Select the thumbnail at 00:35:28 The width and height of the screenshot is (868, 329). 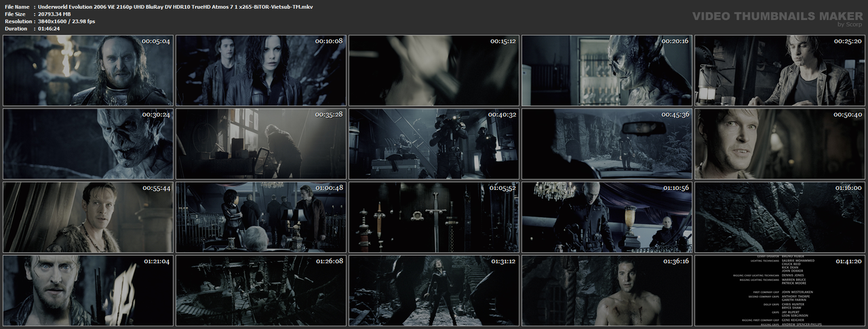pyautogui.click(x=261, y=144)
